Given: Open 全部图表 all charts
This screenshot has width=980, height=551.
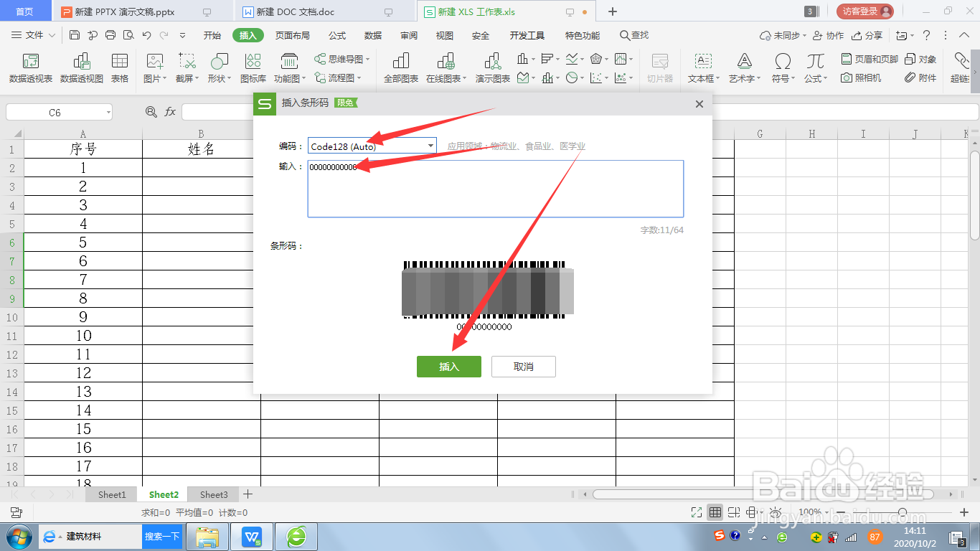Looking at the screenshot, I should point(401,68).
